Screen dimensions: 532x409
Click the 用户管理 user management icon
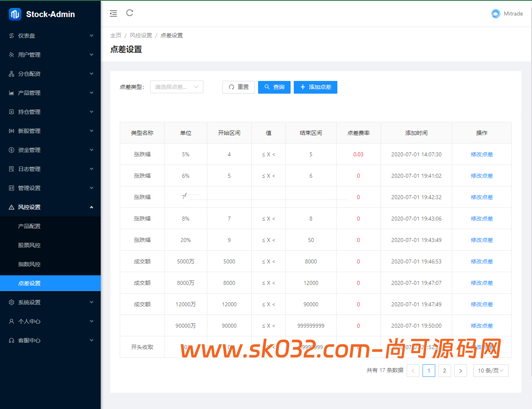point(11,54)
